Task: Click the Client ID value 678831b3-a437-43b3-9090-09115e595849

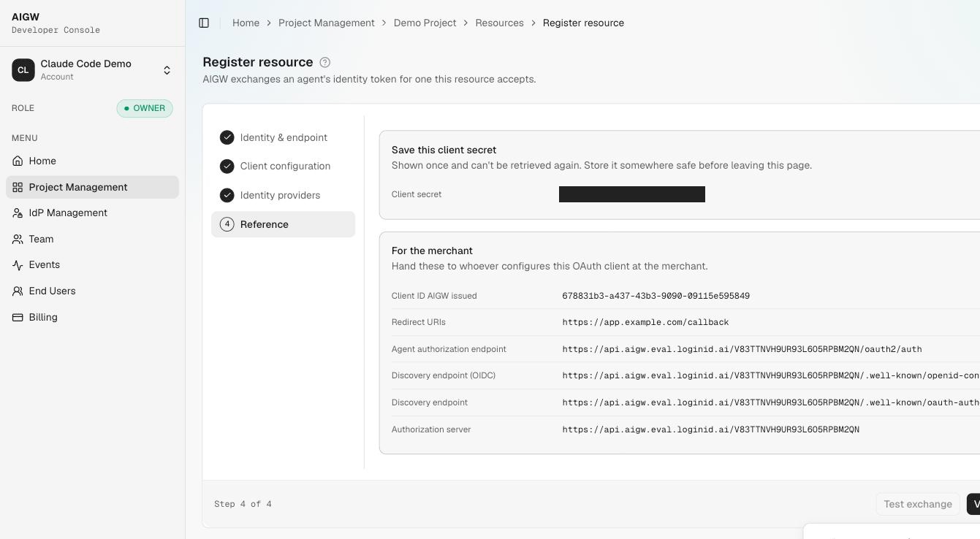Action: pos(656,296)
